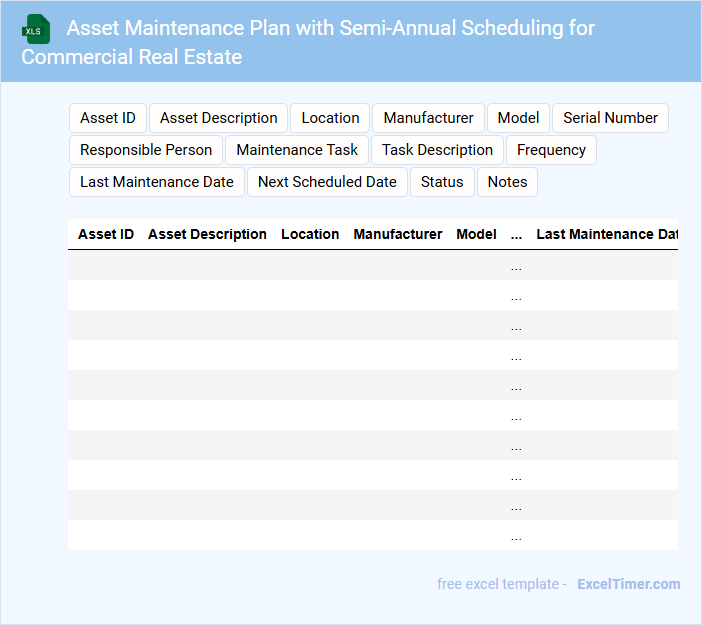Select the Asset ID tag
Image resolution: width=702 pixels, height=625 pixels.
pos(108,118)
